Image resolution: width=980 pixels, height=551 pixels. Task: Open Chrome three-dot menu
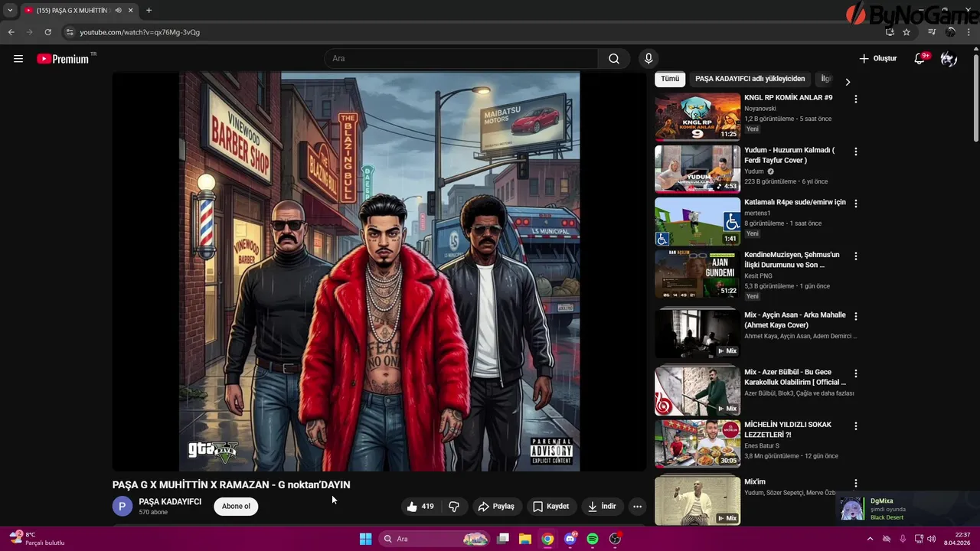click(x=969, y=32)
